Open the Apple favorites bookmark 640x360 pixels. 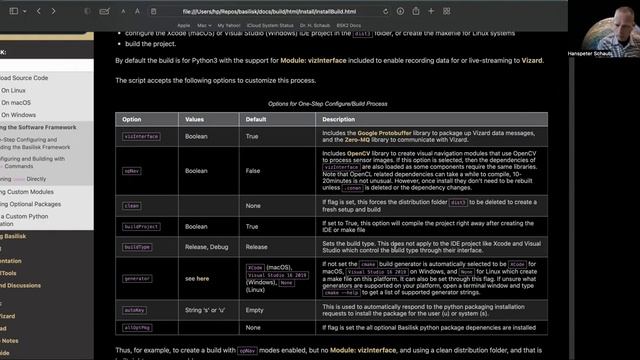184,25
